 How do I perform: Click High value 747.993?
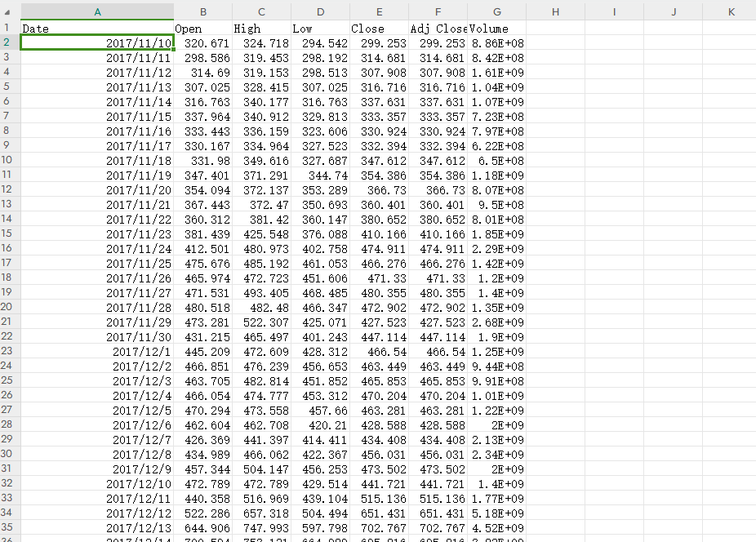[x=262, y=527]
